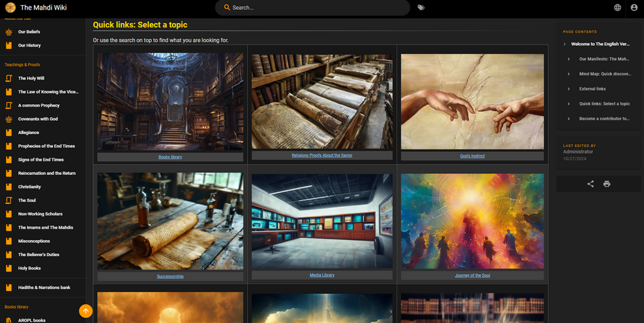Jump to Our Manifesto section

tap(604, 59)
